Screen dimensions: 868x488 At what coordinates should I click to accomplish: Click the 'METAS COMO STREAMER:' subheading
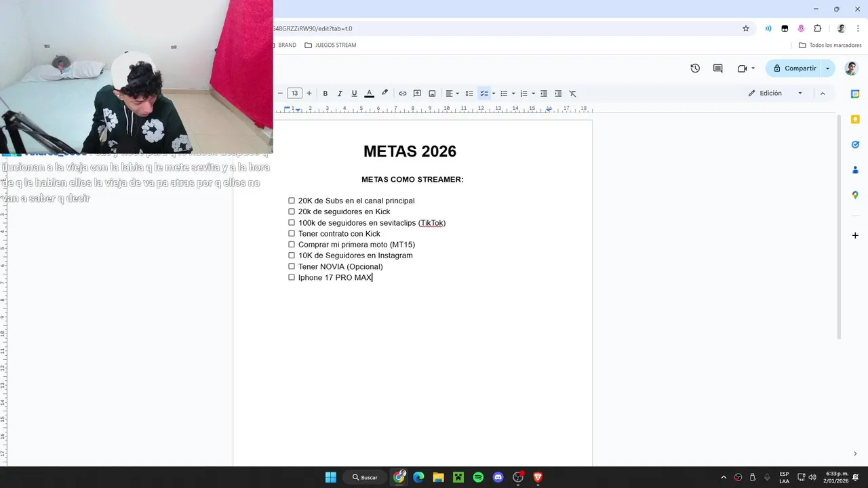(412, 180)
